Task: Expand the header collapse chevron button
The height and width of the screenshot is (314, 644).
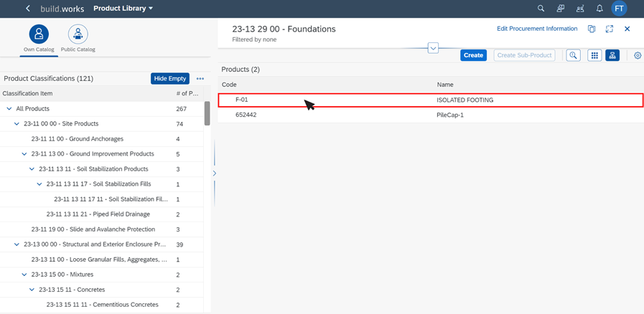Action: coord(434,48)
